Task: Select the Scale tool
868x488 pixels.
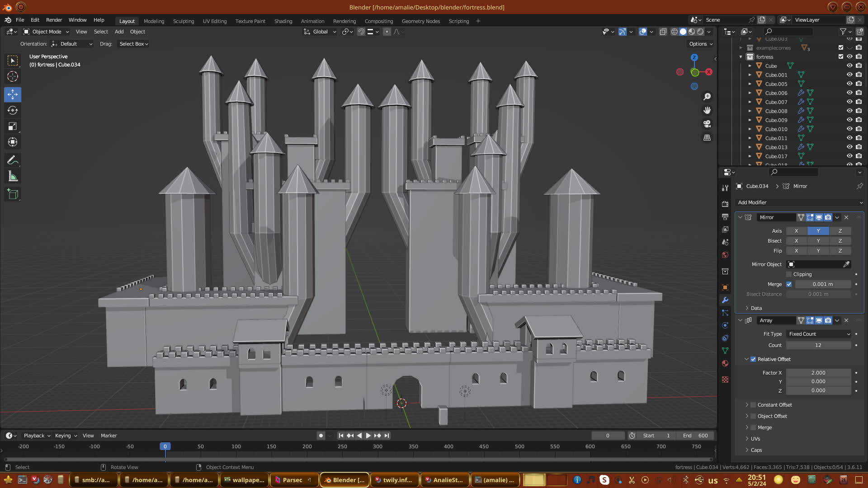Action: (x=13, y=127)
